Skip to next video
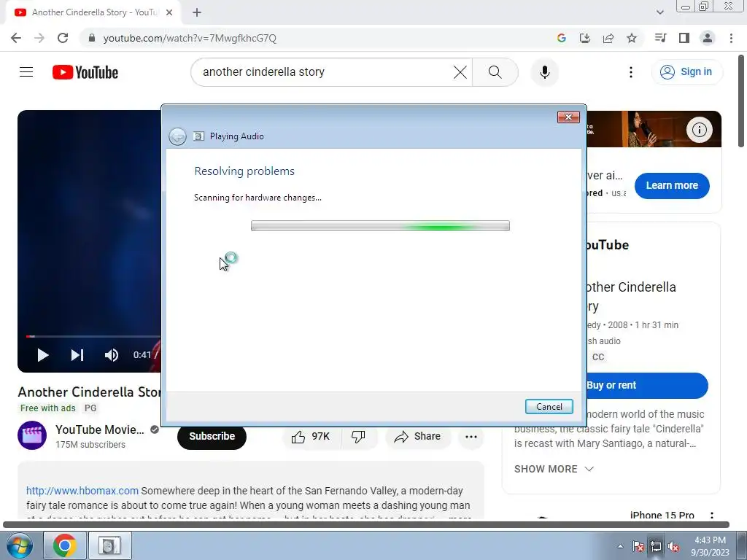 (77, 355)
